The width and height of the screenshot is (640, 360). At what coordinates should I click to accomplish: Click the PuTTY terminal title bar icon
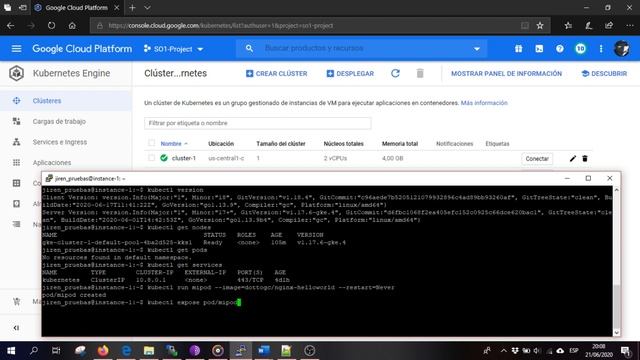coord(49,178)
